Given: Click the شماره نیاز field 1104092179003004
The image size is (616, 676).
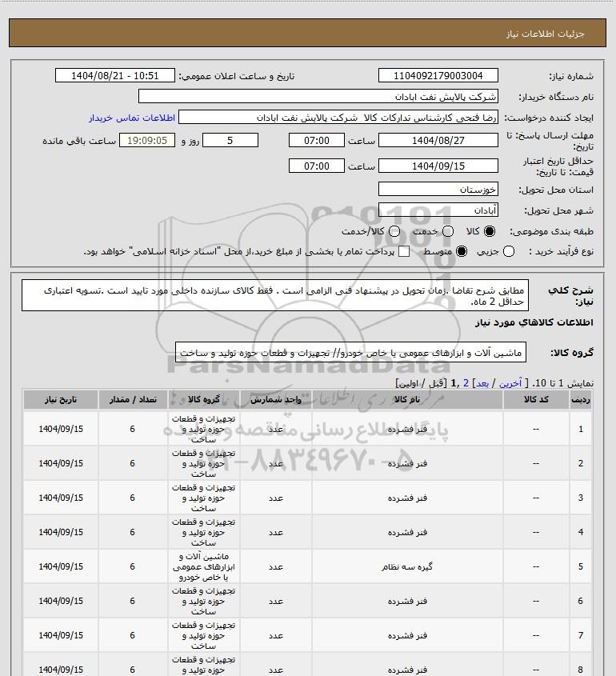Looking at the screenshot, I should tap(438, 75).
